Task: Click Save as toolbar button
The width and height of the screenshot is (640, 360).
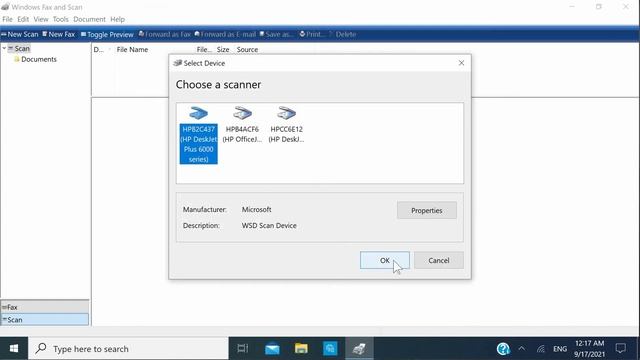Action: pos(276,34)
